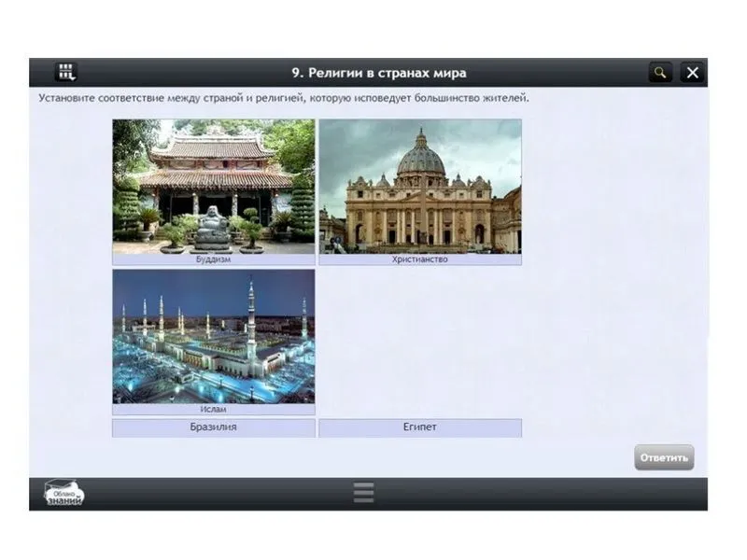
Task: Open the table of contents grid icon
Action: [x=65, y=72]
